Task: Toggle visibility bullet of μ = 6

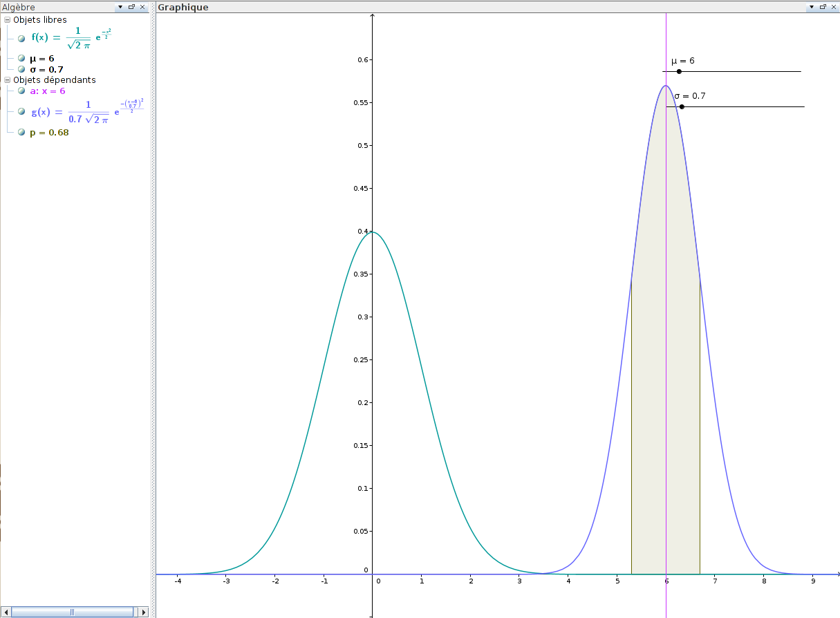Action: tap(21, 59)
